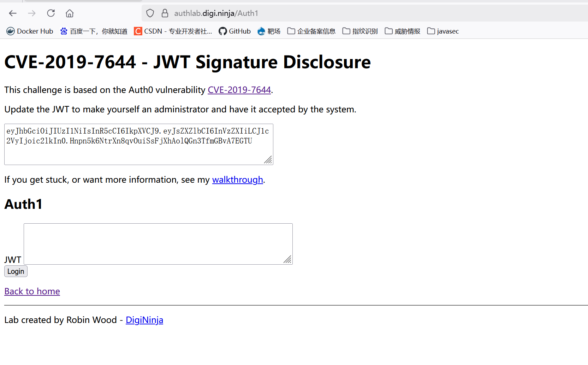Focus the empty JWT input textarea
Screen dimensions: 588x365
[x=158, y=244]
